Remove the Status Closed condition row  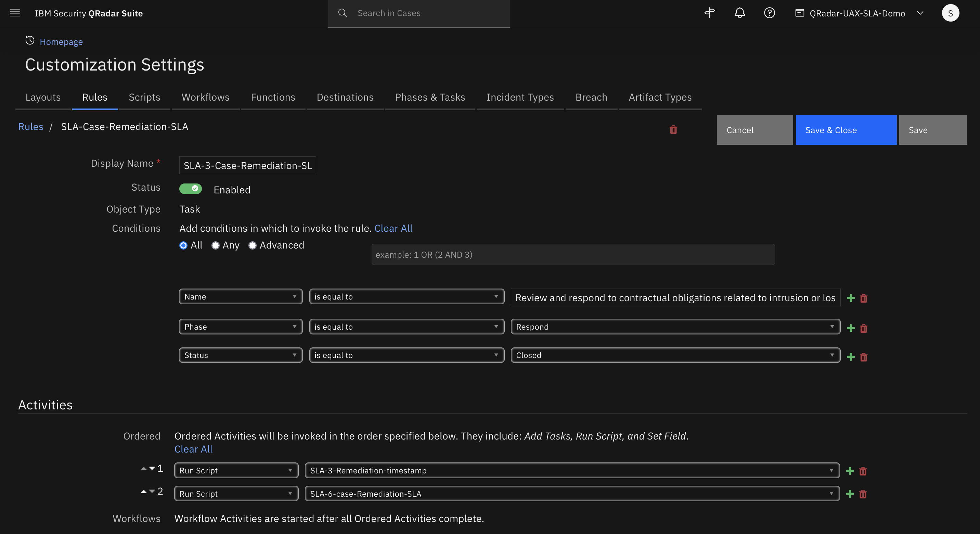864,357
